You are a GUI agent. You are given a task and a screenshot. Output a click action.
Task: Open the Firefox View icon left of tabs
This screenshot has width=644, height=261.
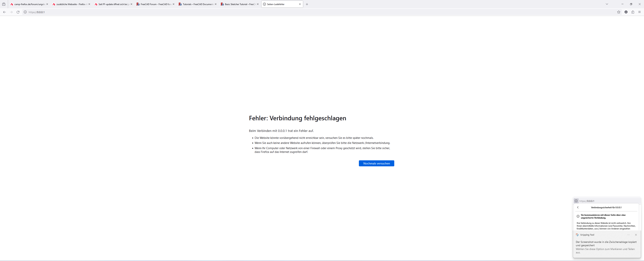pyautogui.click(x=4, y=4)
